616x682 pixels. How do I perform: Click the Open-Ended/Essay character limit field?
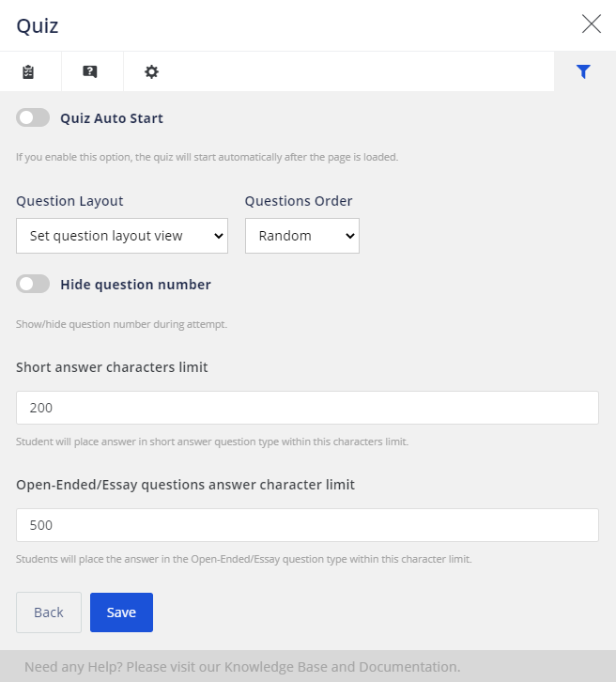coord(307,525)
